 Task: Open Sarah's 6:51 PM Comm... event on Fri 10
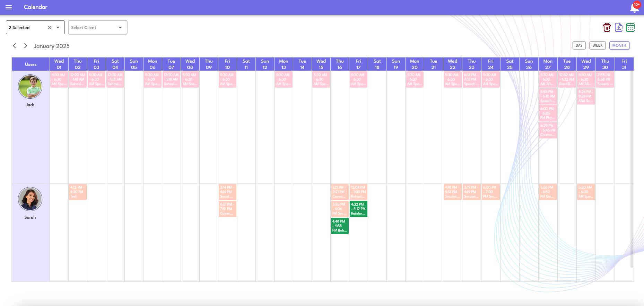click(x=227, y=209)
